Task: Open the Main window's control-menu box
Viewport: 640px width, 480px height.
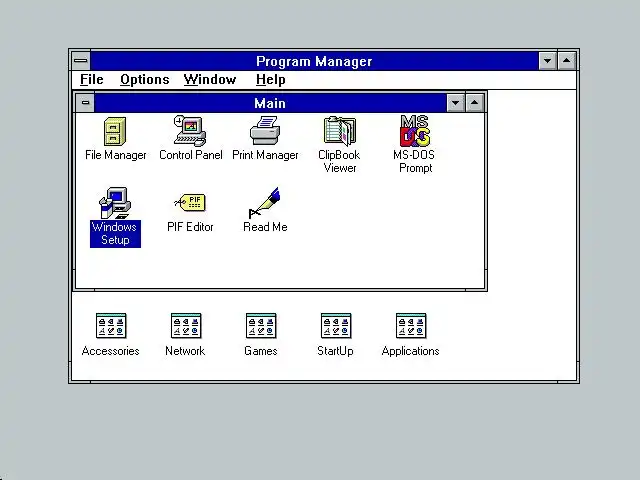Action: point(85,103)
